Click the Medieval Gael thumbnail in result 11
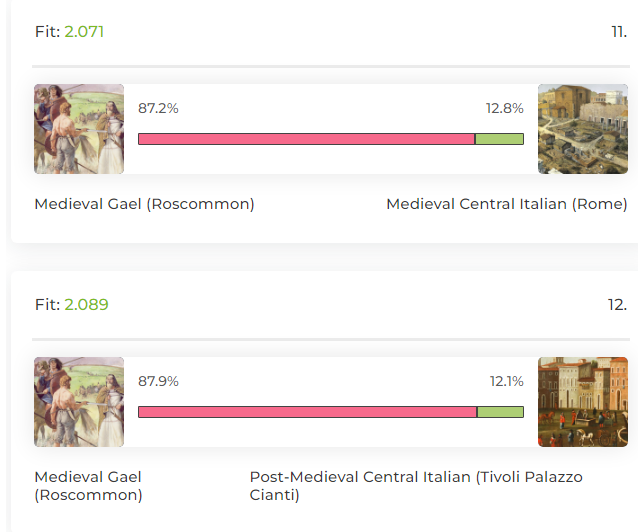The image size is (638, 532). click(79, 129)
